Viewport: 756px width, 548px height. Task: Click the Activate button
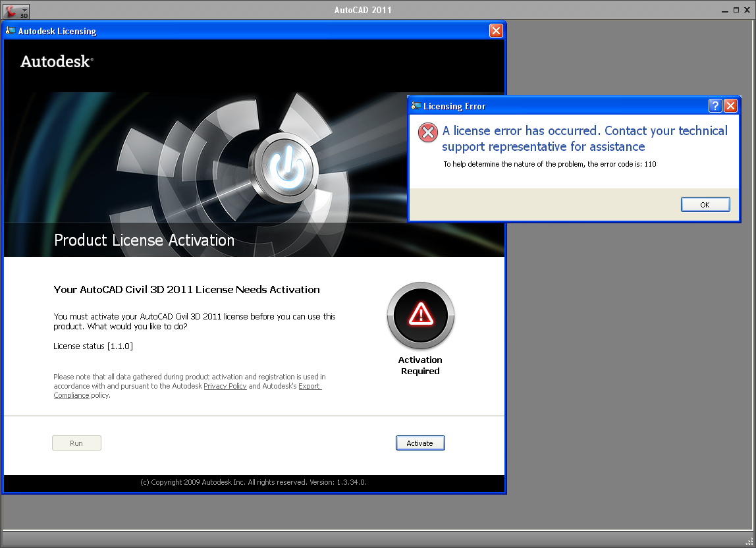pos(420,443)
